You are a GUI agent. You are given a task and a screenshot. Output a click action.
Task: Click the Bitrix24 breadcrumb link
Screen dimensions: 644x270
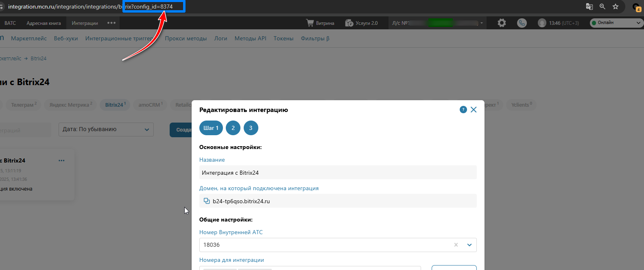(x=39, y=59)
